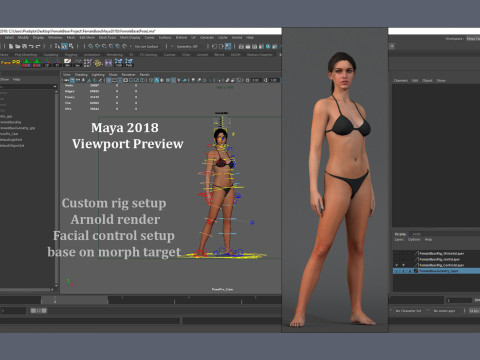Click Select Camera icon in viewport toolbar
The width and height of the screenshot is (480, 360).
(x=67, y=80)
